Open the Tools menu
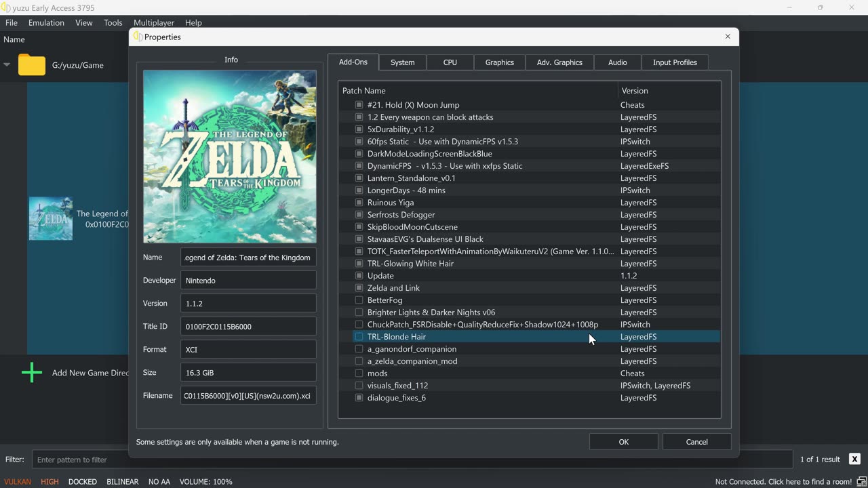This screenshot has height=488, width=868. pos(113,22)
